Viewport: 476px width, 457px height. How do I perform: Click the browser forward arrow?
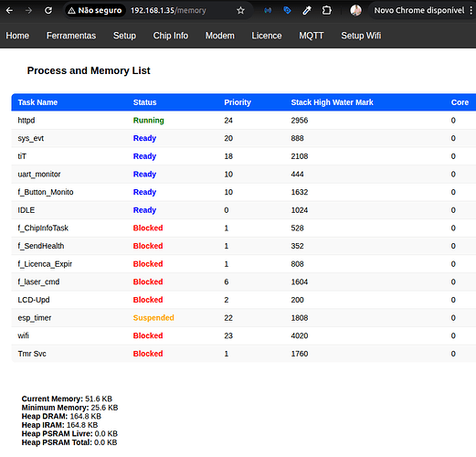tap(28, 11)
